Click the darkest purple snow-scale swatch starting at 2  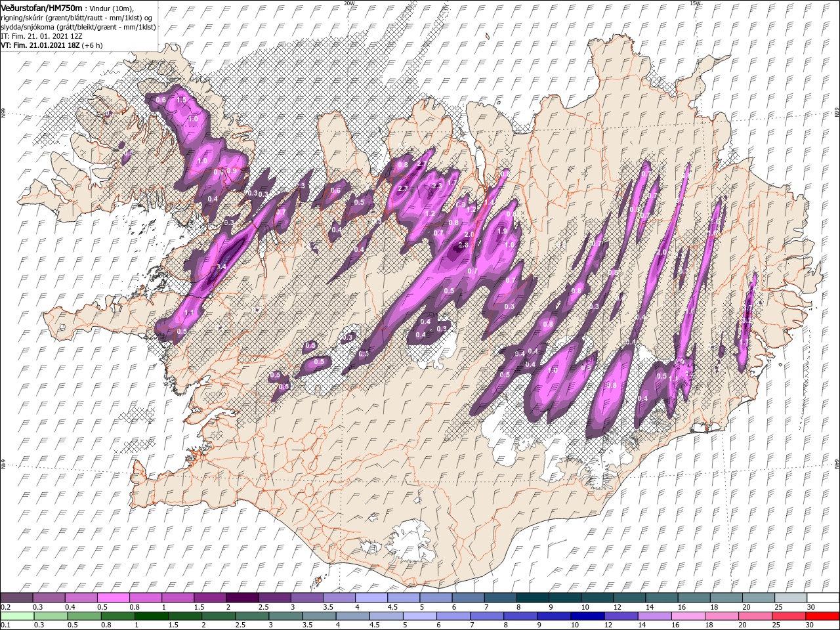tap(242, 597)
